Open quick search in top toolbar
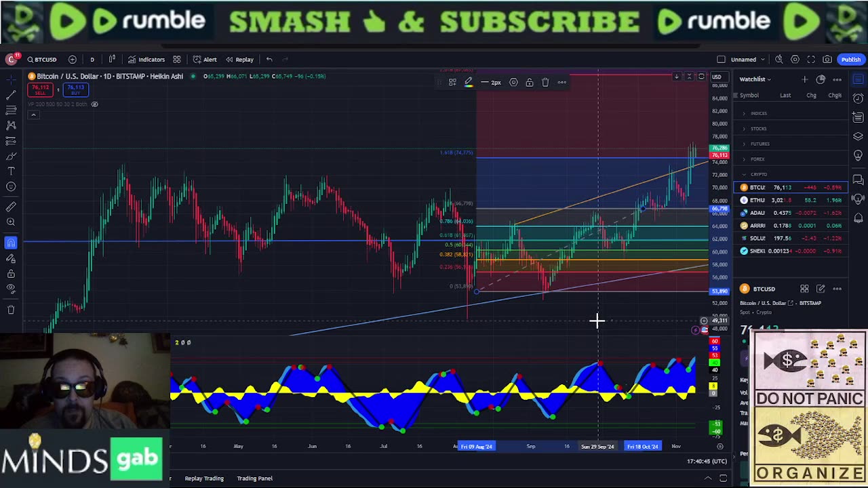The width and height of the screenshot is (868, 488). click(x=779, y=60)
